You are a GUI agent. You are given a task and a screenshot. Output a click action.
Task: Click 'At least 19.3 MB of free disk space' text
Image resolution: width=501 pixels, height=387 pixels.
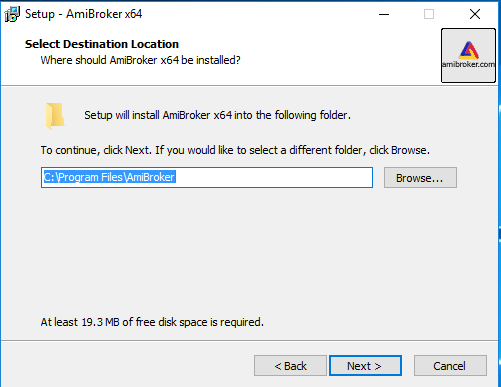point(152,322)
